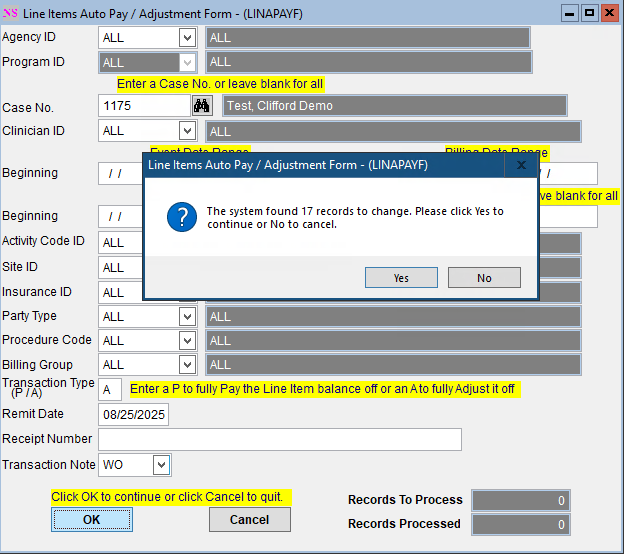Maximize the LINAPAYF main window
The width and height of the screenshot is (624, 554).
[589, 13]
